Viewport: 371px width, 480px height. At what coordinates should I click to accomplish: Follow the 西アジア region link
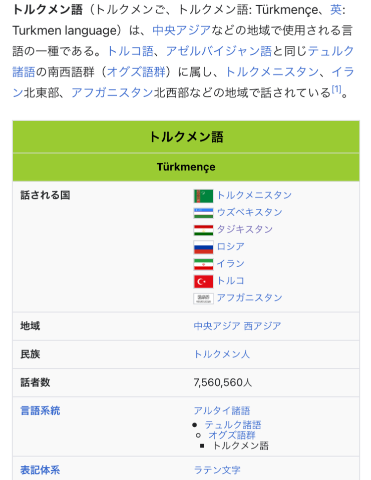tap(262, 326)
